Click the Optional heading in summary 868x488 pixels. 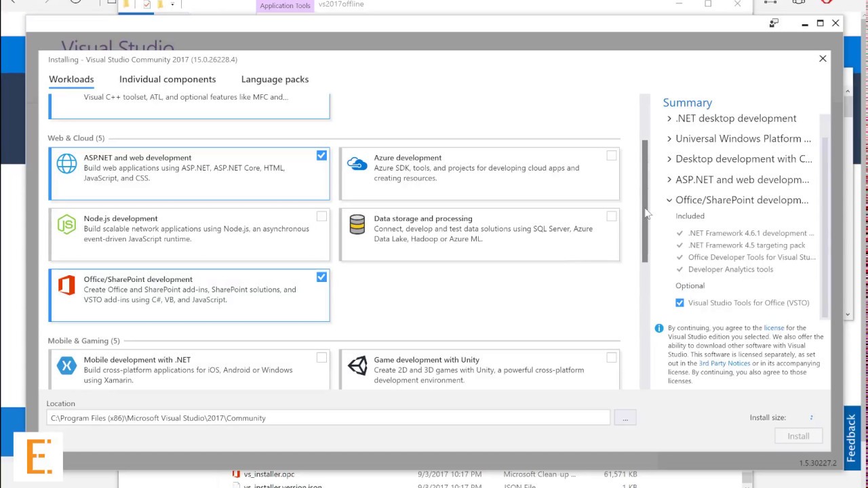click(x=690, y=286)
